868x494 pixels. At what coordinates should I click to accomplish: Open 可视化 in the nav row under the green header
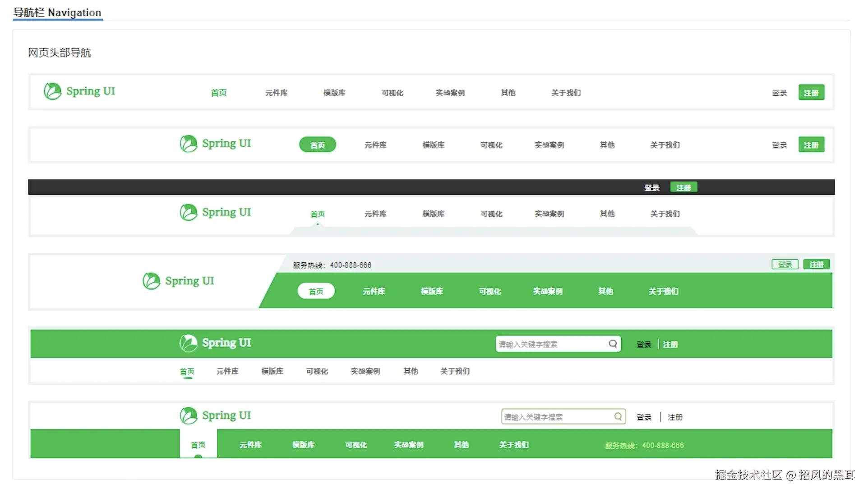[317, 371]
